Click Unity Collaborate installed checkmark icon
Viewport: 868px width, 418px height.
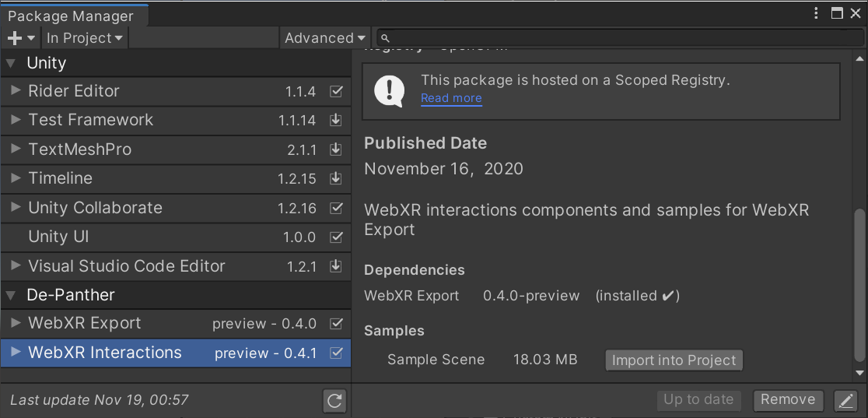(335, 209)
